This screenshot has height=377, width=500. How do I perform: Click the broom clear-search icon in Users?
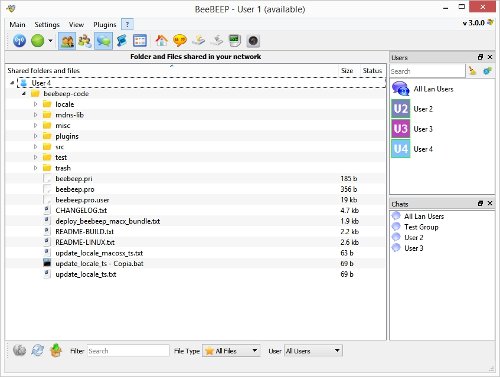tap(473, 71)
